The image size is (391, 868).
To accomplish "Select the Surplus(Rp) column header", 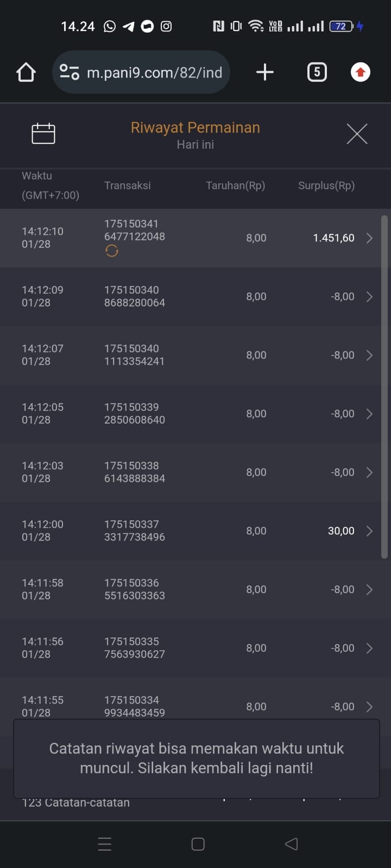I will tap(326, 186).
